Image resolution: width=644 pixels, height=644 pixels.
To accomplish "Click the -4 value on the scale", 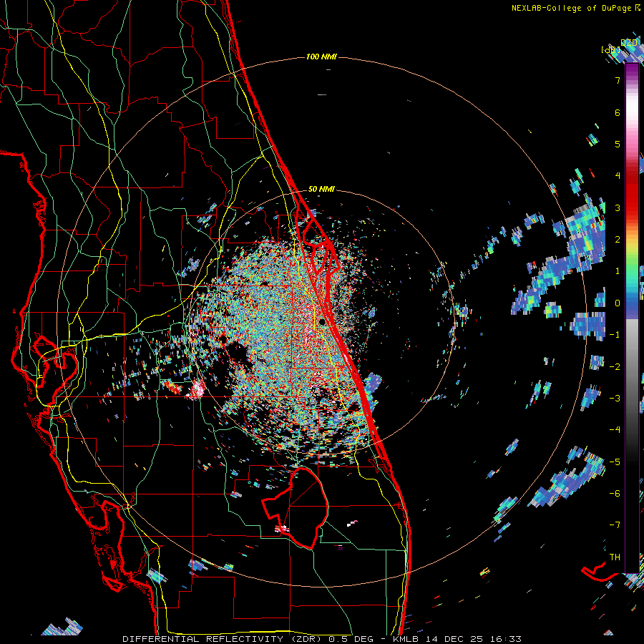I will pyautogui.click(x=615, y=430).
